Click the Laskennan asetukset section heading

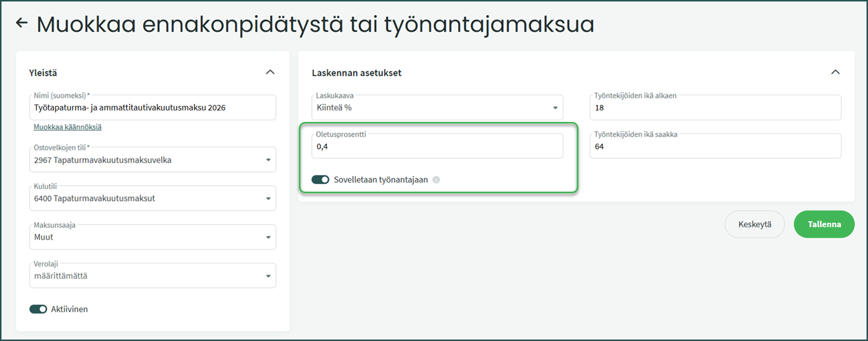(357, 73)
